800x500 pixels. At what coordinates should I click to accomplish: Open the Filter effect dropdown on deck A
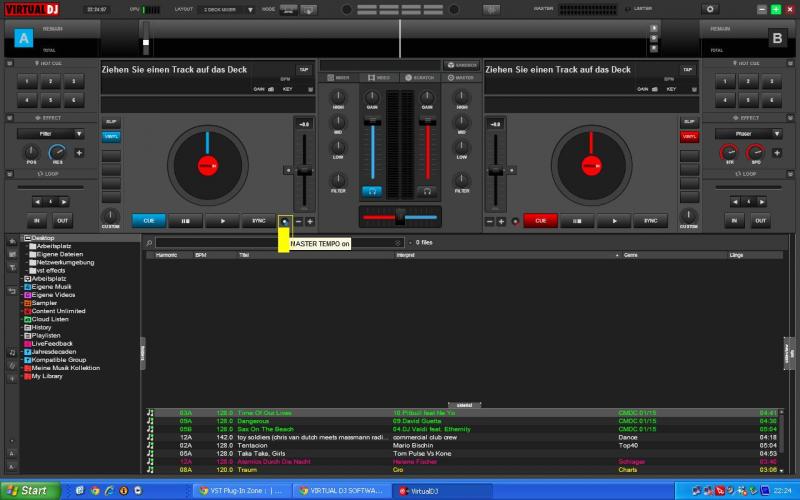click(x=48, y=133)
